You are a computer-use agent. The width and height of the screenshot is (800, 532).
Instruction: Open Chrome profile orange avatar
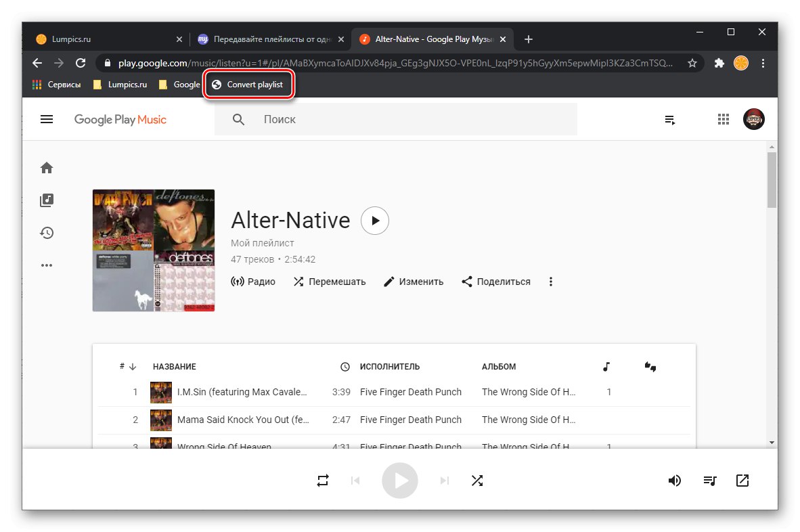(x=741, y=63)
